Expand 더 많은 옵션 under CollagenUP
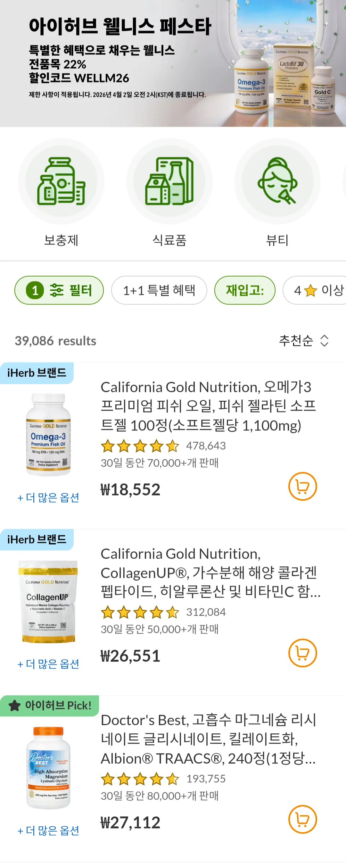The width and height of the screenshot is (346, 868). point(48,664)
